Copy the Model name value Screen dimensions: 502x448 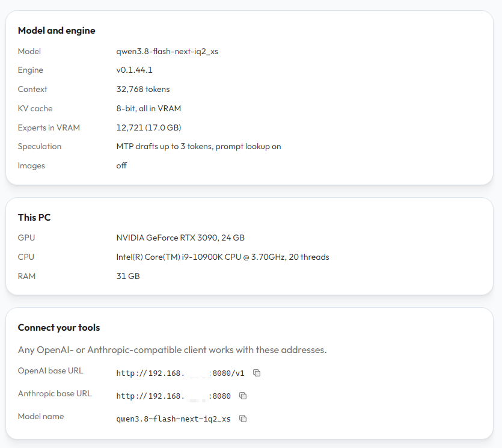243,419
